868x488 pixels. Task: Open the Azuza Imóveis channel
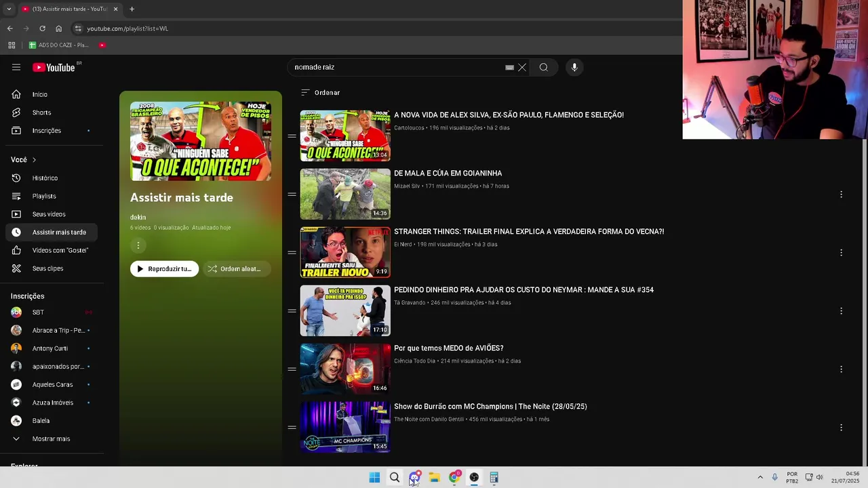[52, 403]
